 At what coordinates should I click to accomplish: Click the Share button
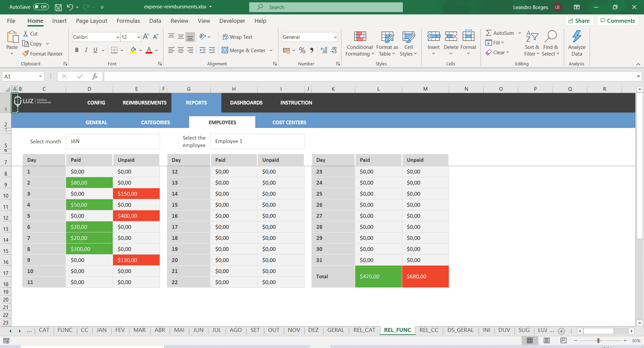(x=579, y=20)
